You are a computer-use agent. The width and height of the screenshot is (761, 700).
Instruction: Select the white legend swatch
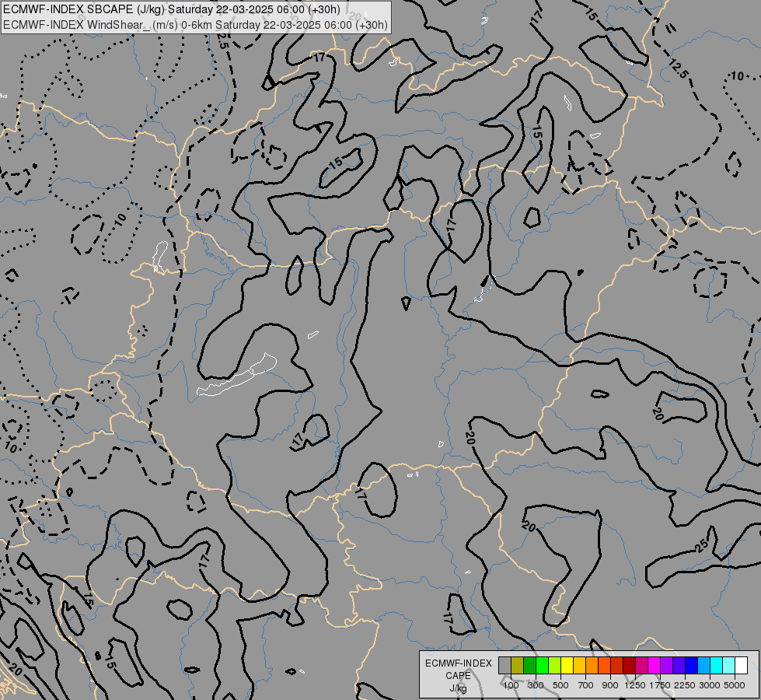pos(741,666)
